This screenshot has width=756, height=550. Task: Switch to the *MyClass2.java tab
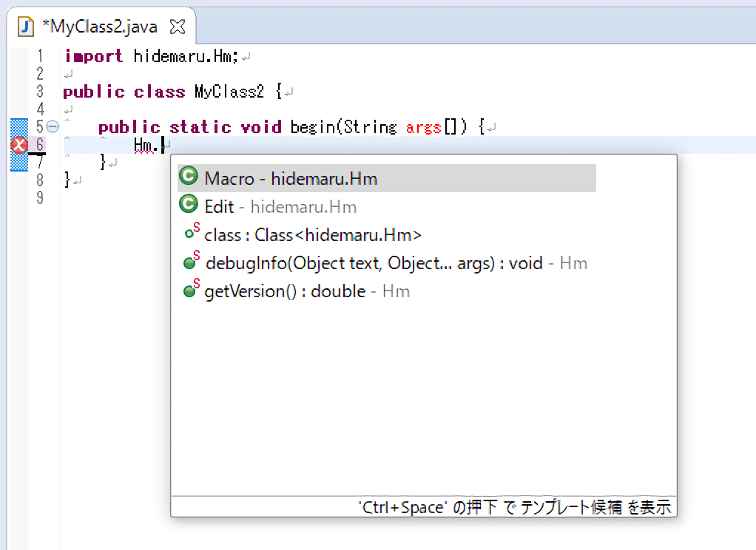(99, 27)
